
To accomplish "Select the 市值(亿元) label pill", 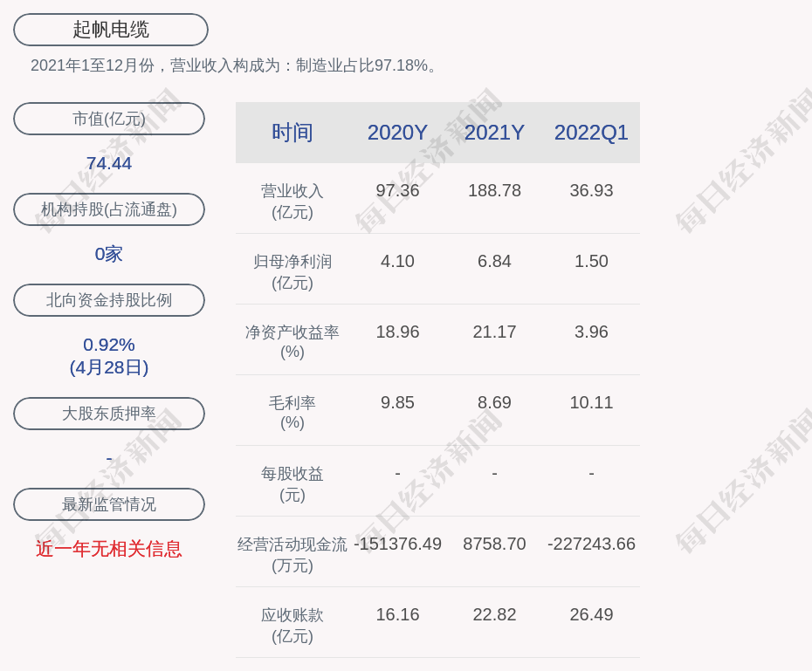I will click(109, 119).
